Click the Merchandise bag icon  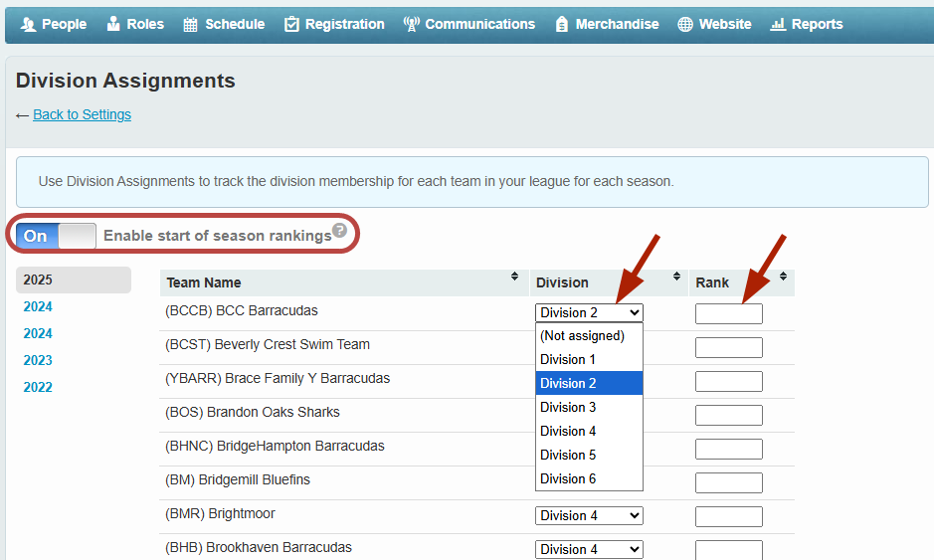pyautogui.click(x=562, y=24)
